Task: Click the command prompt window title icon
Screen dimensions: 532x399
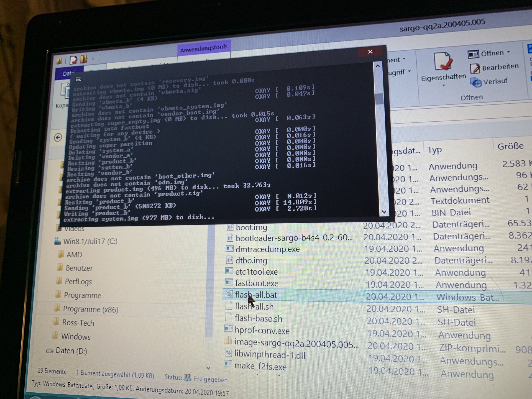Action: pos(78,80)
